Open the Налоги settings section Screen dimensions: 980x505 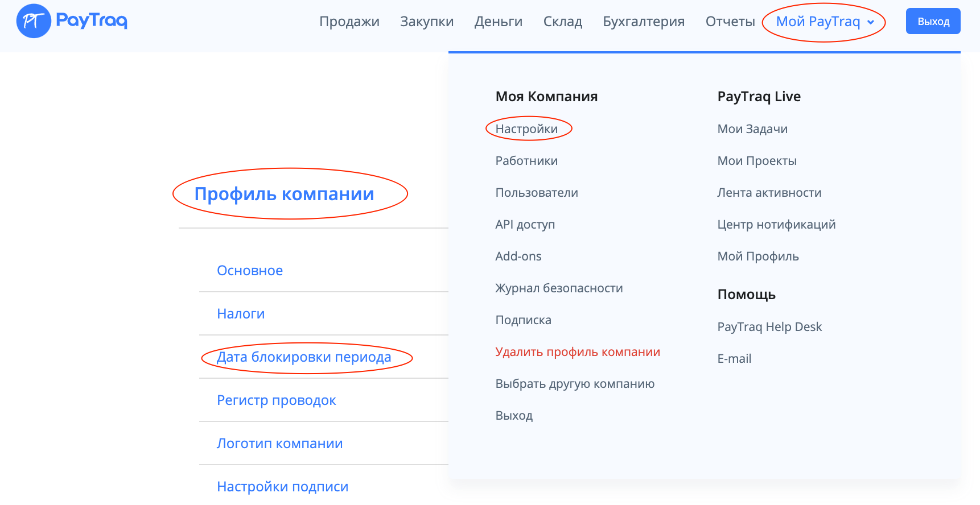click(x=241, y=314)
